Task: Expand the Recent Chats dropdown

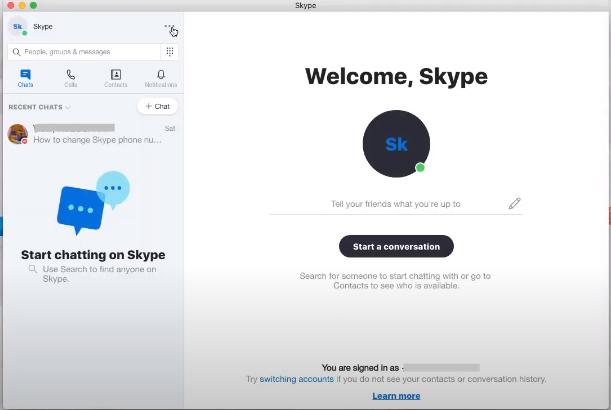Action: click(39, 107)
